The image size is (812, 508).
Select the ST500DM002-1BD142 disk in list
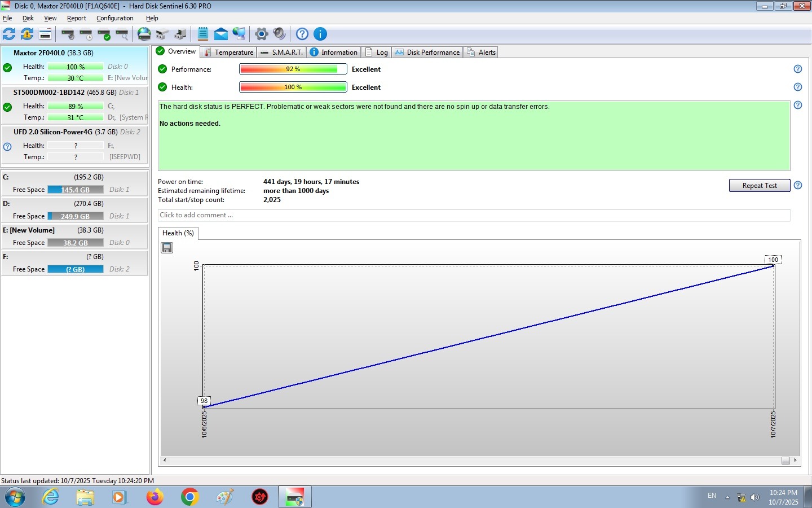pyautogui.click(x=49, y=93)
